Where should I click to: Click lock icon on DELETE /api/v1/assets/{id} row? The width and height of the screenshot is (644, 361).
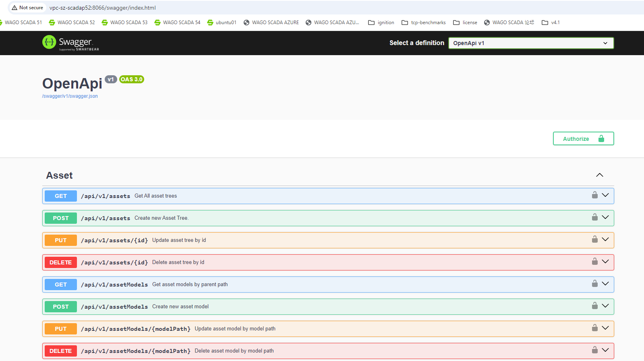click(x=594, y=262)
